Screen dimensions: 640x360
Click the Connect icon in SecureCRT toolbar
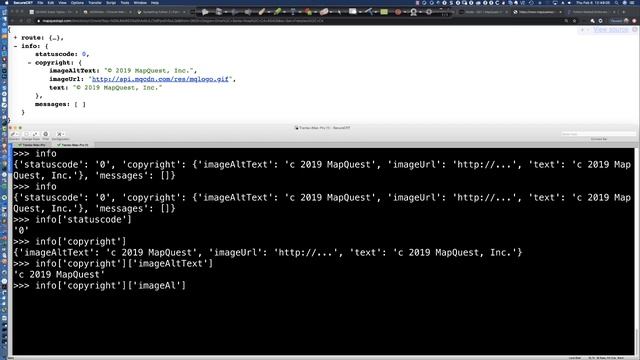click(x=14, y=134)
